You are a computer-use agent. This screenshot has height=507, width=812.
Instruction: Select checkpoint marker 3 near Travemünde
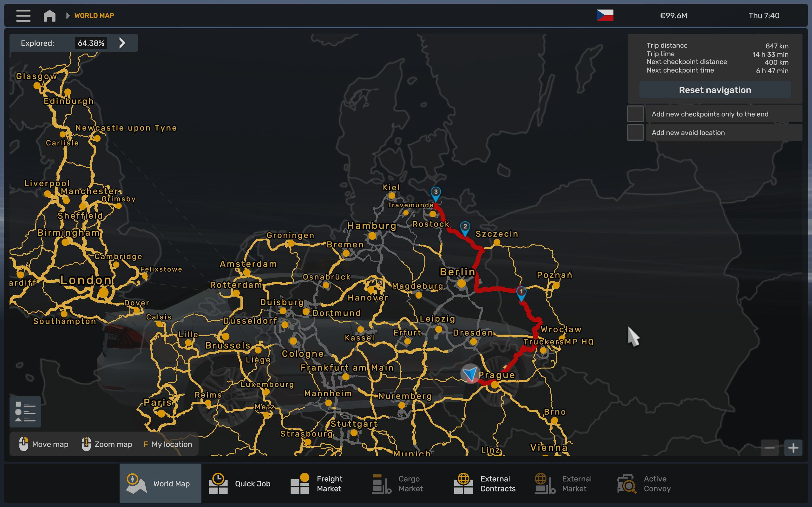click(435, 193)
